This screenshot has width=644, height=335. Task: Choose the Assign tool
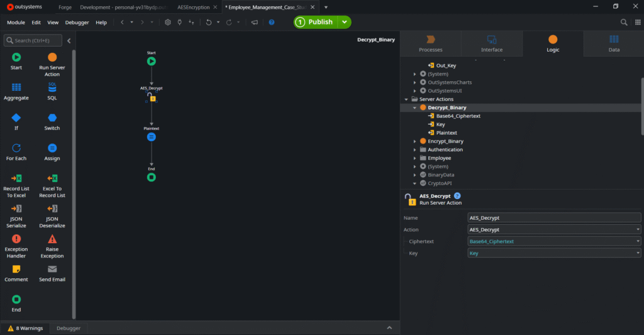pos(52,152)
